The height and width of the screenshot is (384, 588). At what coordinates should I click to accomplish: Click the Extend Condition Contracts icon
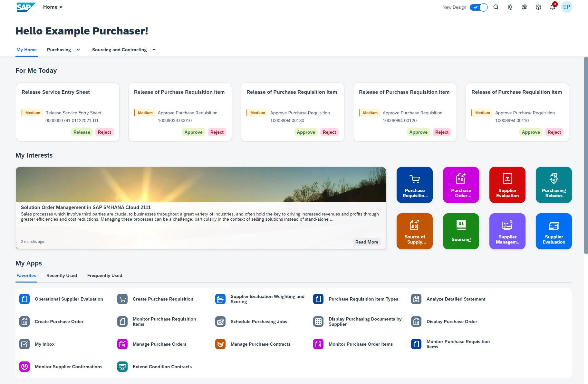point(122,367)
